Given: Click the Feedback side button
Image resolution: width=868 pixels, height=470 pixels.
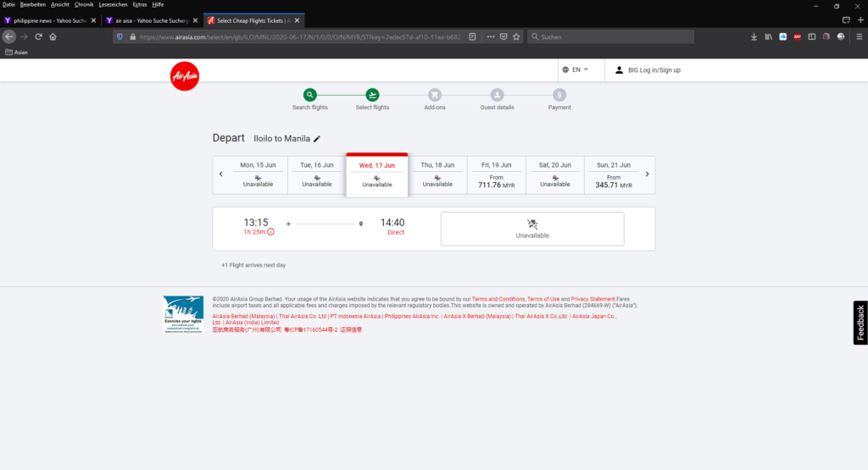Looking at the screenshot, I should [x=860, y=323].
